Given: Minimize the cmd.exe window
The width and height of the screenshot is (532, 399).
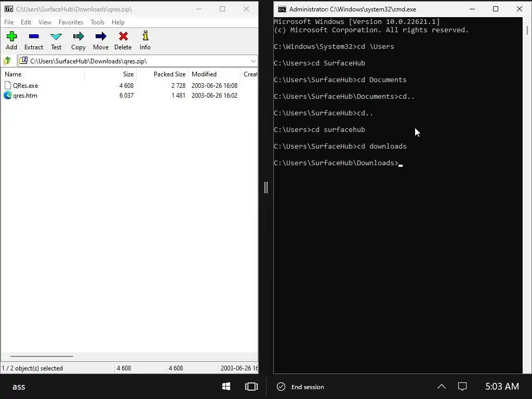Looking at the screenshot, I should (472, 9).
